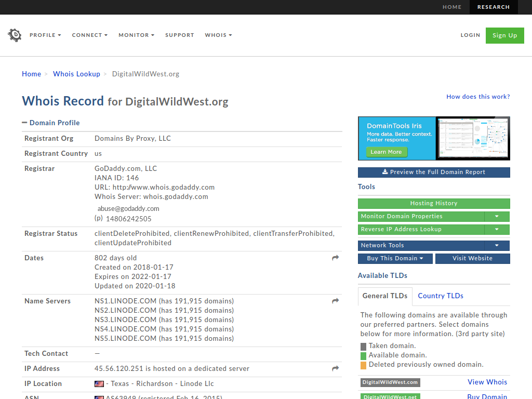Click the Whois Server: whois.godaddy.com line
This screenshot has width=532, height=399.
click(151, 197)
